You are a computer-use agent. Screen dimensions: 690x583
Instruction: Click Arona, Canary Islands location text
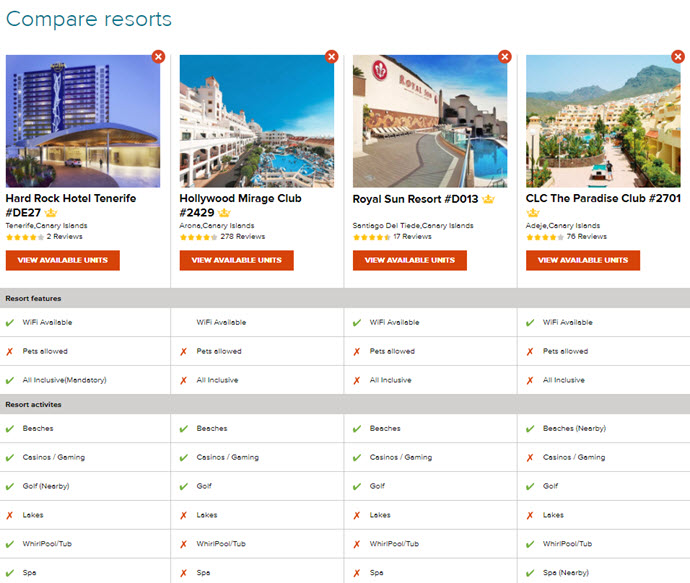(217, 226)
